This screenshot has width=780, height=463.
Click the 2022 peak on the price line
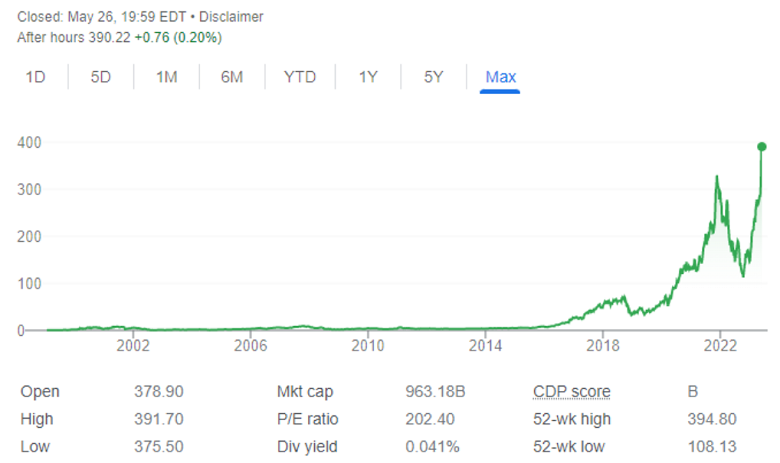pyautogui.click(x=717, y=177)
